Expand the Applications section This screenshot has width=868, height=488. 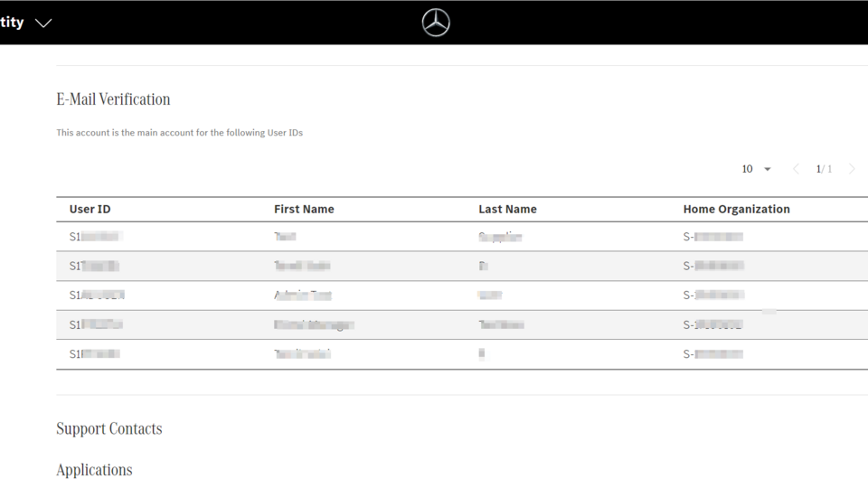point(94,470)
